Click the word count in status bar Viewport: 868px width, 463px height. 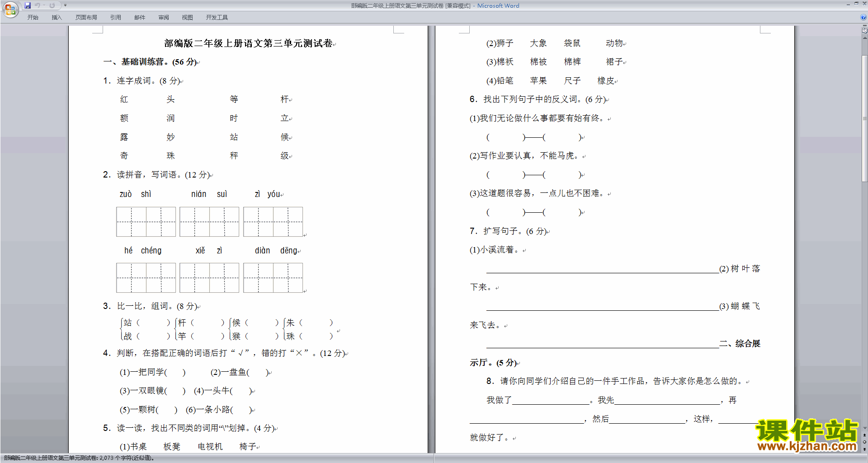(79, 458)
